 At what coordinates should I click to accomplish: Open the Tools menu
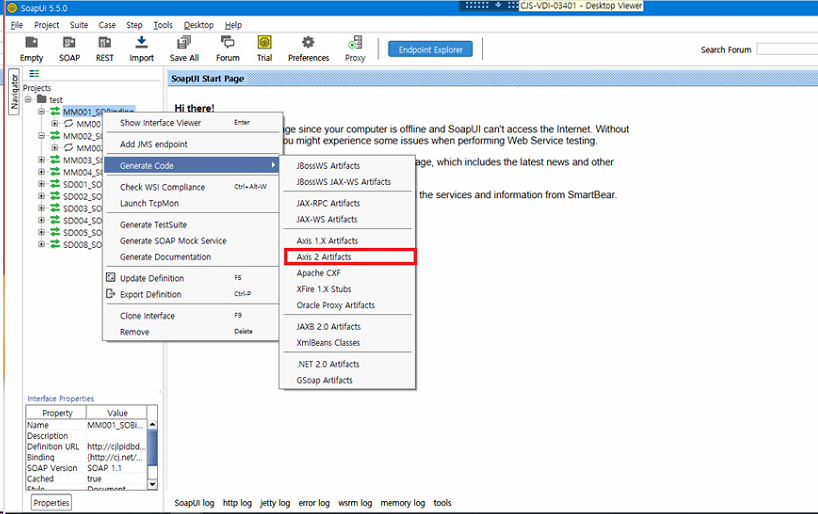(x=163, y=25)
